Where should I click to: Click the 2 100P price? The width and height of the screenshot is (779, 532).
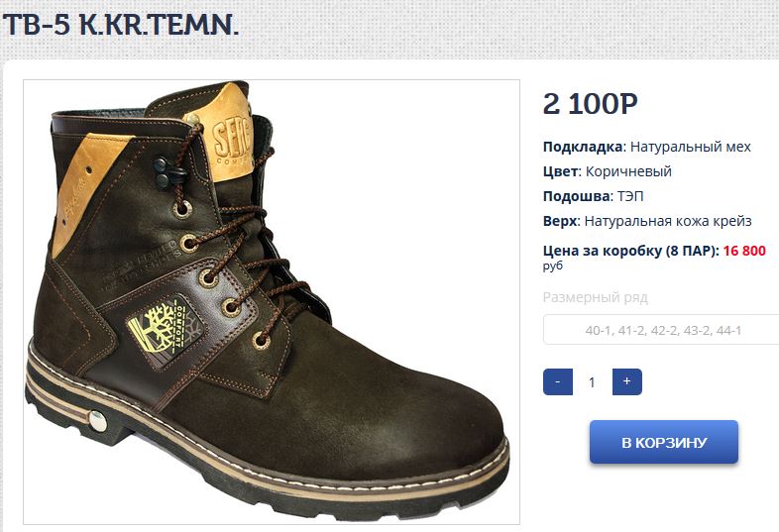coord(590,103)
